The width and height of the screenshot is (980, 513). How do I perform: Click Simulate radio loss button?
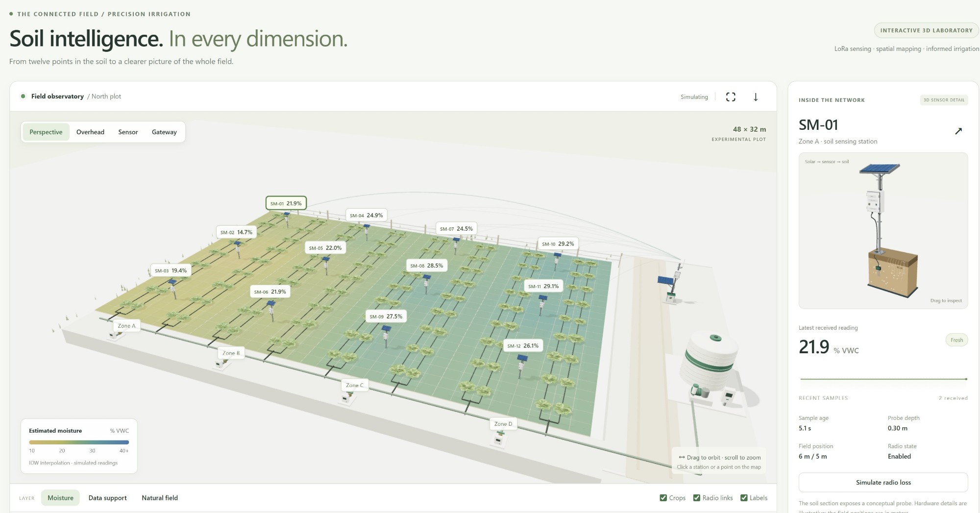[883, 483]
